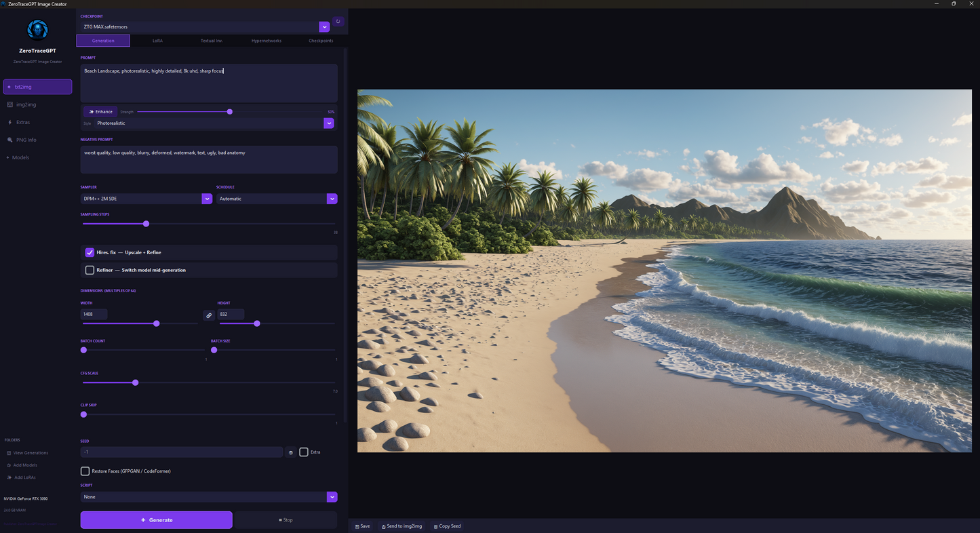The image size is (980, 533).
Task: Click the ZeroTraceGPT avatar logo
Action: pyautogui.click(x=37, y=30)
